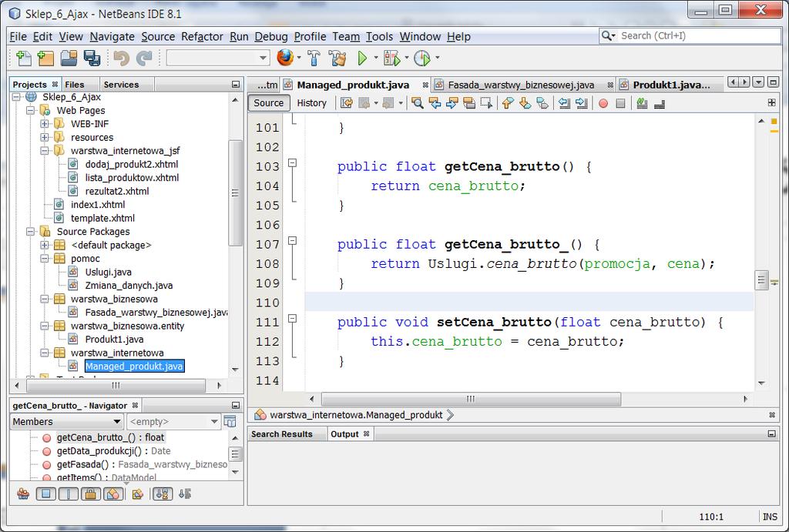Open the Refactor menu
The height and width of the screenshot is (532, 789).
tap(202, 37)
